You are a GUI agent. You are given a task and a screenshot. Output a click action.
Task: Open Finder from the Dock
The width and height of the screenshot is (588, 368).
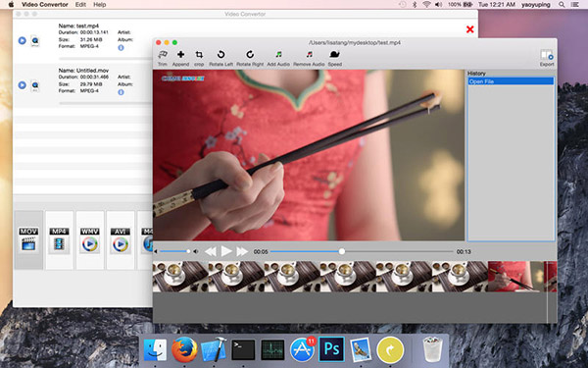pos(155,349)
